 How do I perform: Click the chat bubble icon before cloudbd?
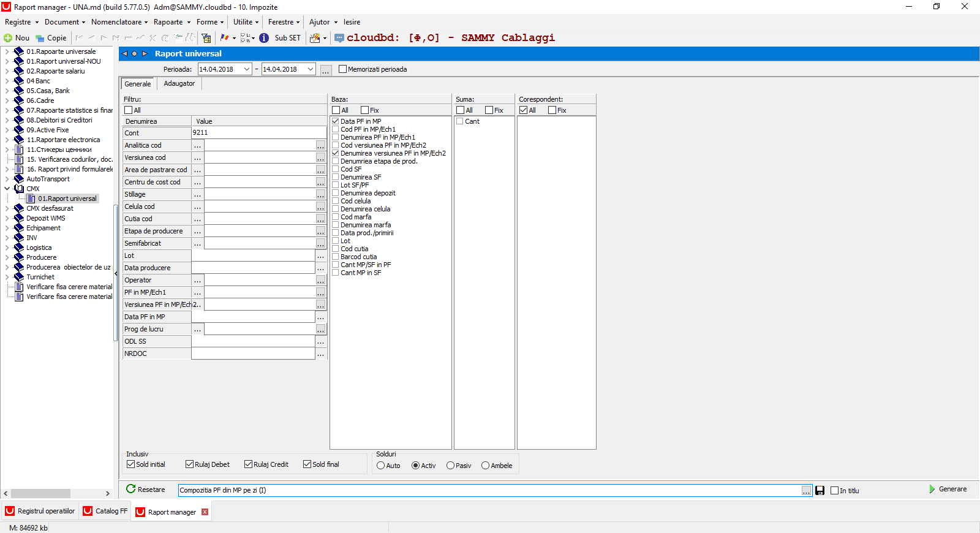[339, 38]
